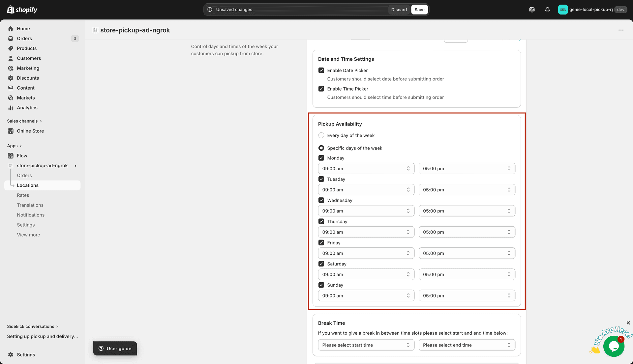The image size is (633, 364).
Task: Open the User guide
Action: pyautogui.click(x=115, y=349)
